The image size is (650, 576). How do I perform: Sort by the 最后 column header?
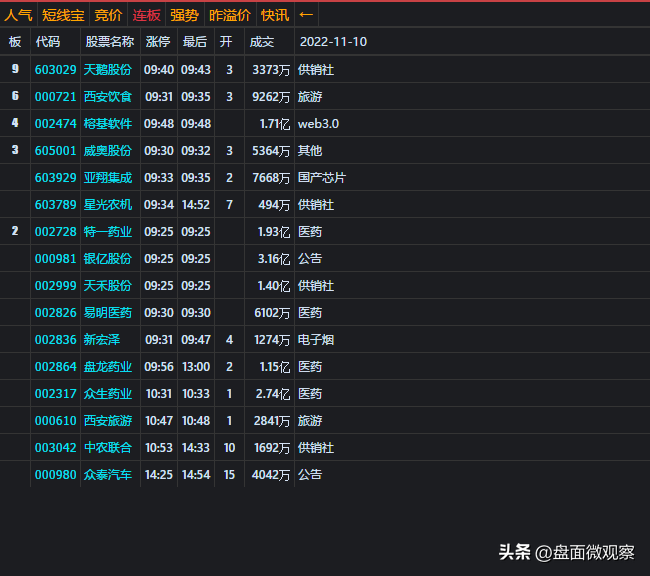coord(195,41)
